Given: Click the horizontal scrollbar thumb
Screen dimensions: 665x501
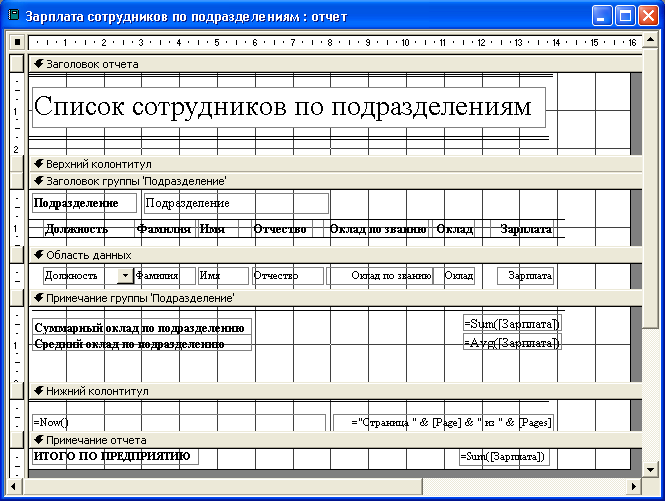Looking at the screenshot, I should coord(223,486).
